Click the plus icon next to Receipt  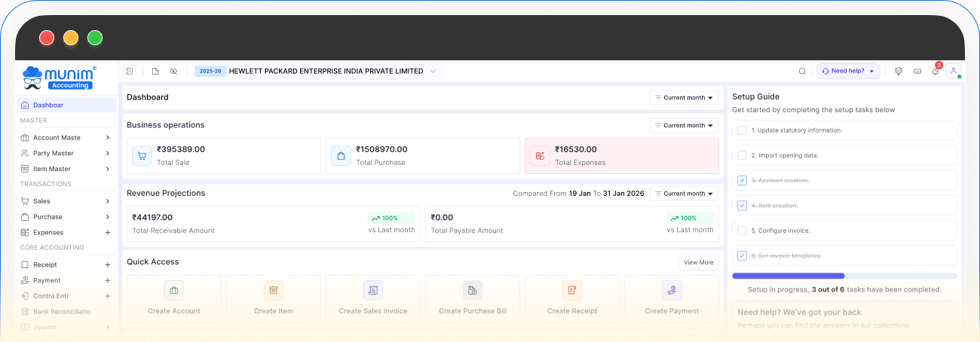(x=108, y=265)
